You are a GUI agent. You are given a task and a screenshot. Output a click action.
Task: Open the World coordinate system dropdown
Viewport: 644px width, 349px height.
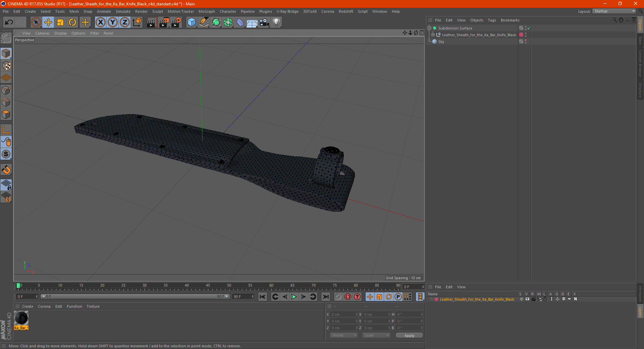coord(344,335)
